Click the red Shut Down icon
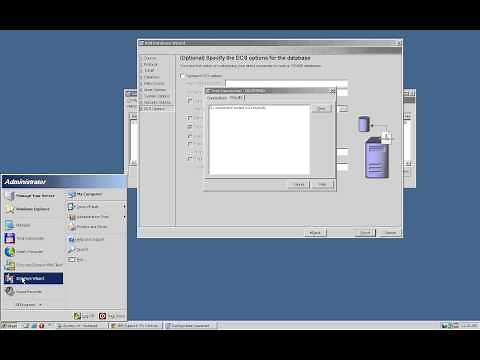 (x=102, y=316)
